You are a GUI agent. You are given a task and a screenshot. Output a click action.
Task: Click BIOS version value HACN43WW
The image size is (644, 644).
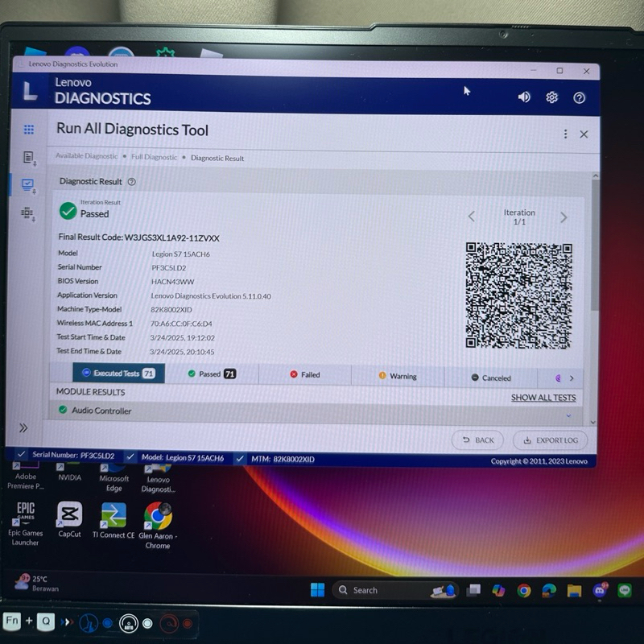(172, 282)
